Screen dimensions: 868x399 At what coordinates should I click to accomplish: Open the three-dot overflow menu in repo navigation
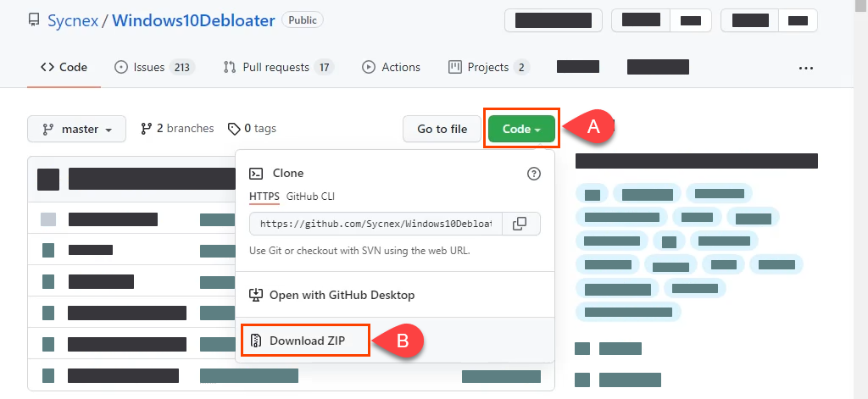click(x=806, y=68)
